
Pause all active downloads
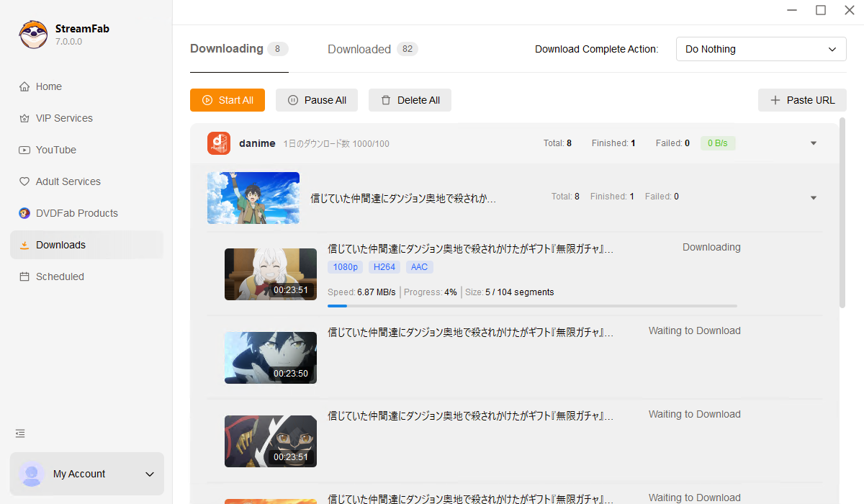[317, 100]
